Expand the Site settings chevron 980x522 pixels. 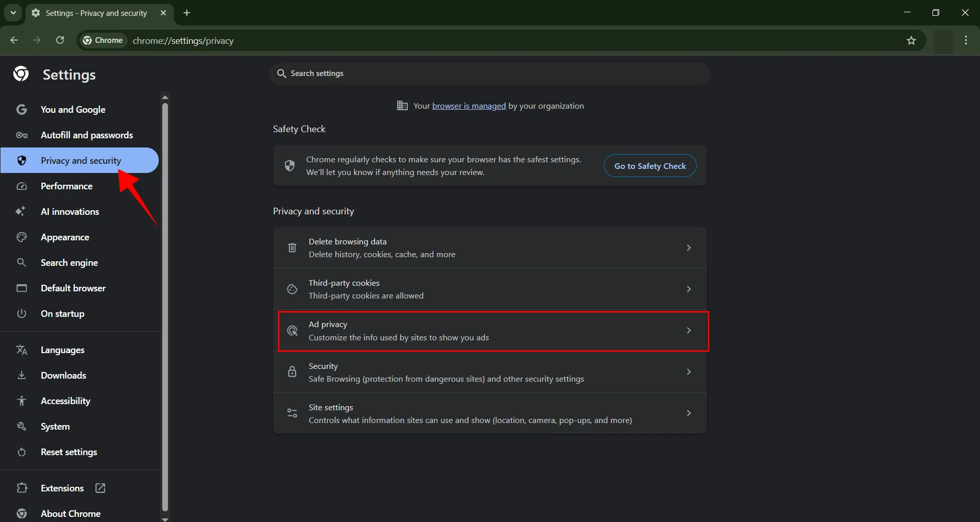point(689,413)
